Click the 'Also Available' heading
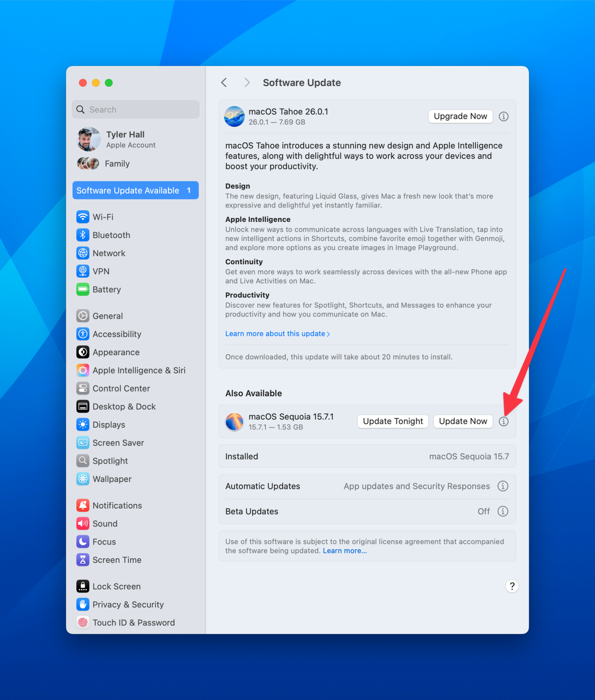 click(x=254, y=393)
